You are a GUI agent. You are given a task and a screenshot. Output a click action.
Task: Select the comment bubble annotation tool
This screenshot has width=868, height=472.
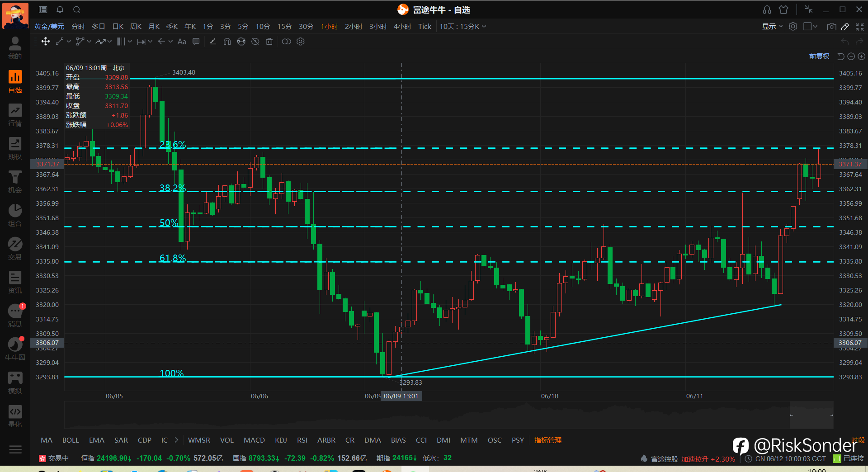click(x=196, y=42)
